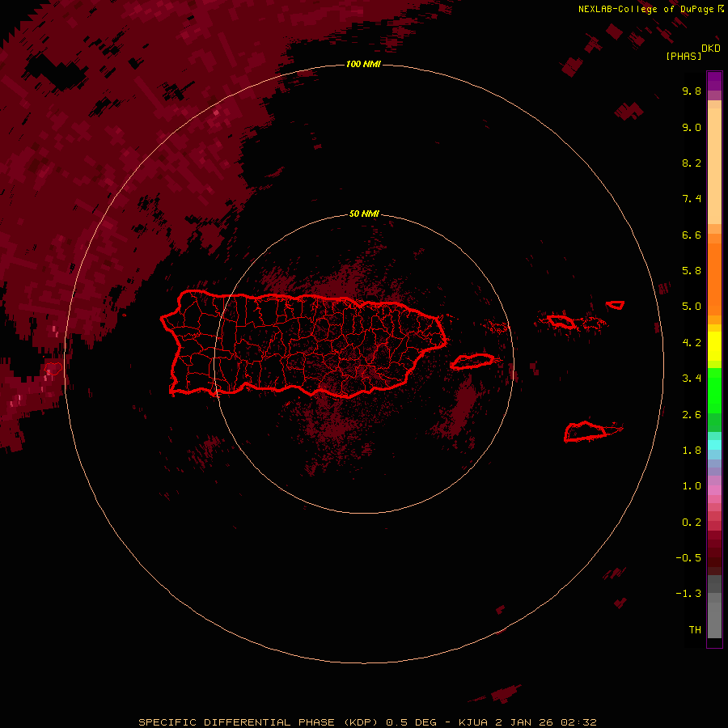Viewport: 728px width, 728px height.
Task: Select the TH threshold legend label
Action: pos(695,630)
